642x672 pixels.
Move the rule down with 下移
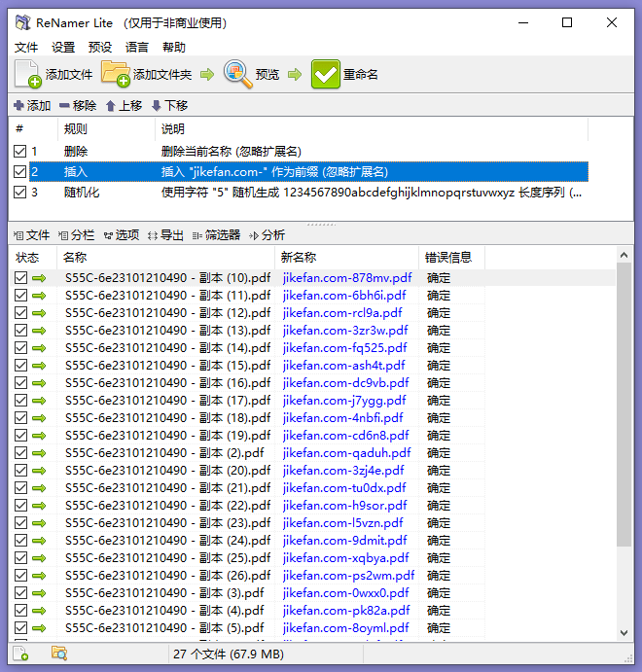coord(169,105)
